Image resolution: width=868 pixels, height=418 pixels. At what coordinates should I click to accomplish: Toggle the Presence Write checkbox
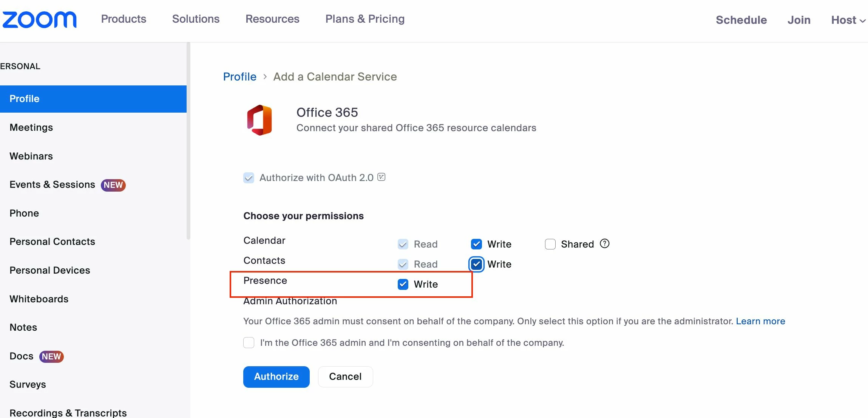pyautogui.click(x=403, y=284)
